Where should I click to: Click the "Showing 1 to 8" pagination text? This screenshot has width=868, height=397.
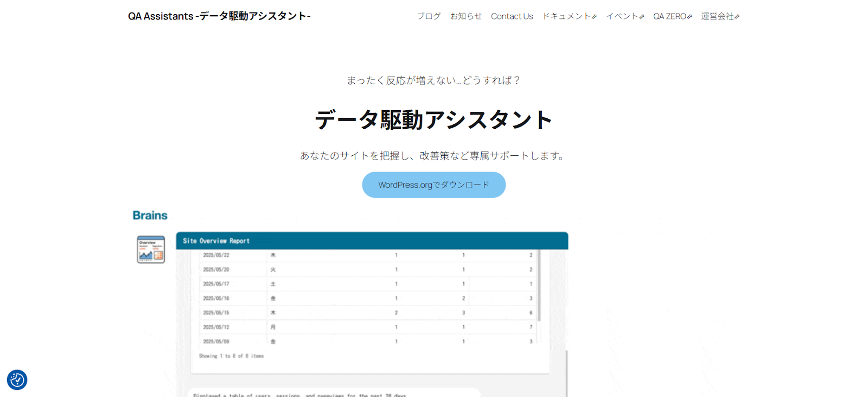pyautogui.click(x=231, y=356)
